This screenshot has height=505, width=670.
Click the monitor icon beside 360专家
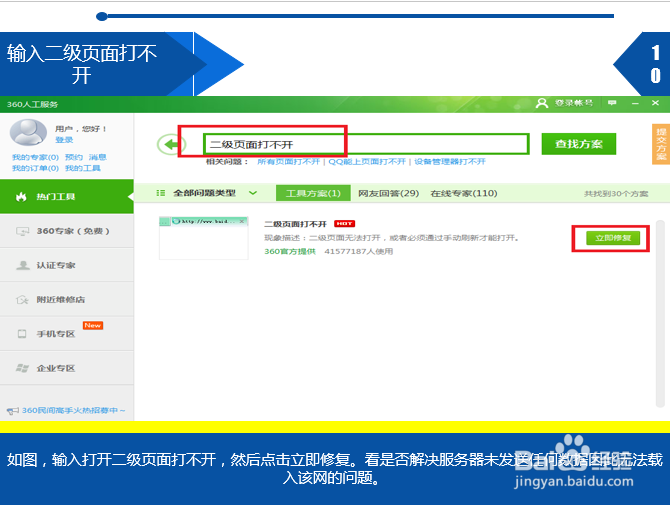(22, 231)
